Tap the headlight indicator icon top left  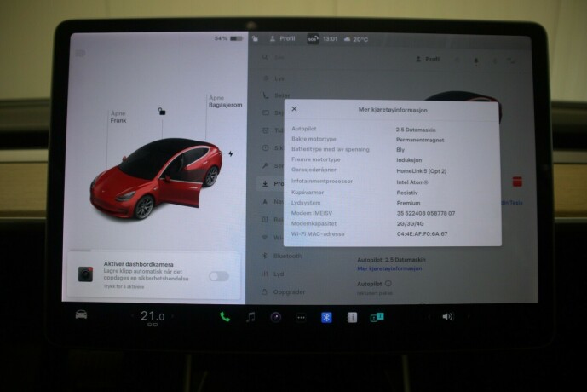(80, 53)
